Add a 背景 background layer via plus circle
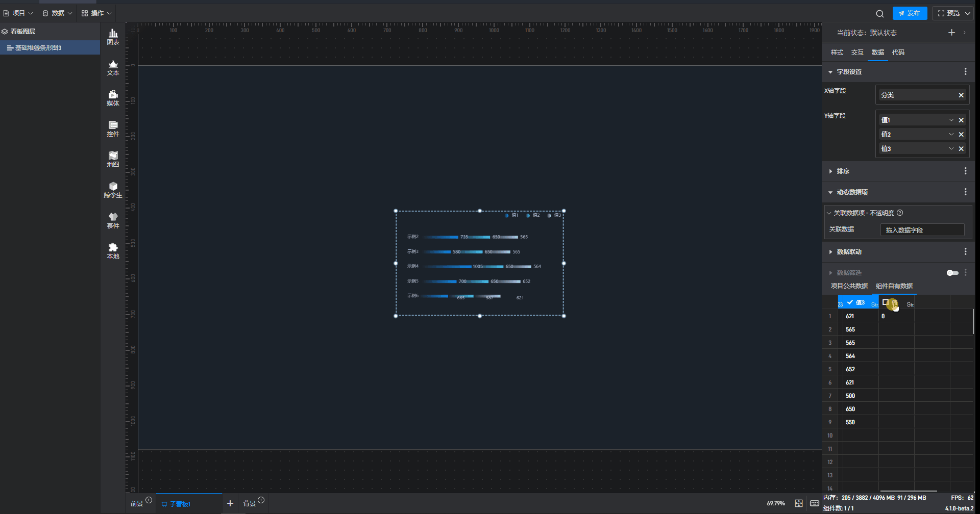Image resolution: width=980 pixels, height=514 pixels. point(261,500)
